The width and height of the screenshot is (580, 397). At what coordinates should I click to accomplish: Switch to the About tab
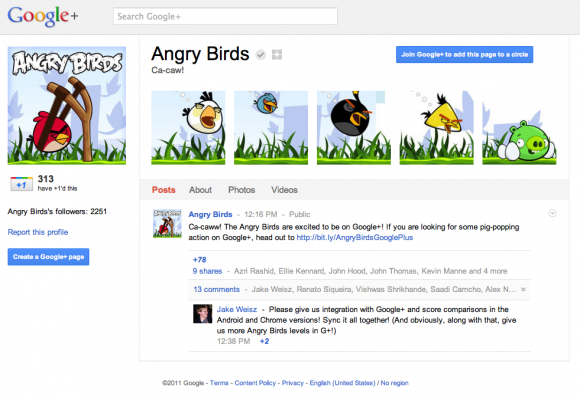coord(200,190)
